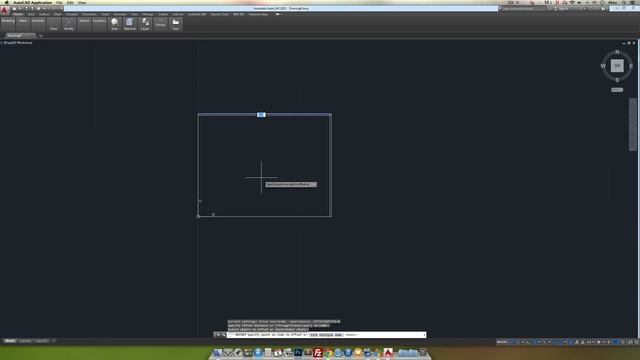Switch to the Solid ribbon tab
Image resolution: width=640 pixels, height=360 pixels.
(x=31, y=14)
